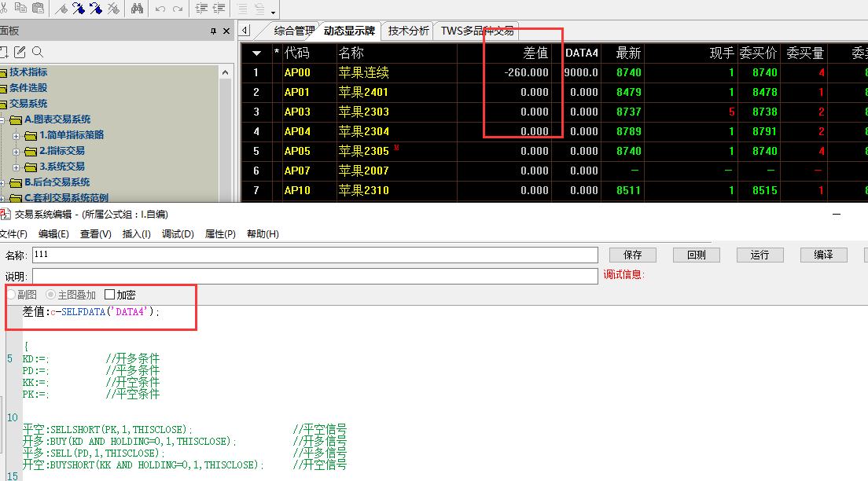Open the quote table corner dropdown triangle

coord(256,53)
